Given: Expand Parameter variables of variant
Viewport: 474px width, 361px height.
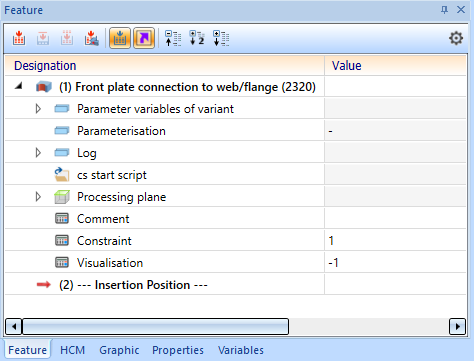Looking at the screenshot, I should click(38, 109).
